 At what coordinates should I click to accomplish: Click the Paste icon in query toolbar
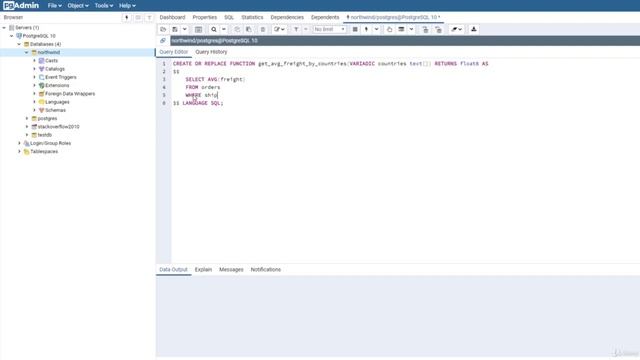pyautogui.click(x=249, y=29)
